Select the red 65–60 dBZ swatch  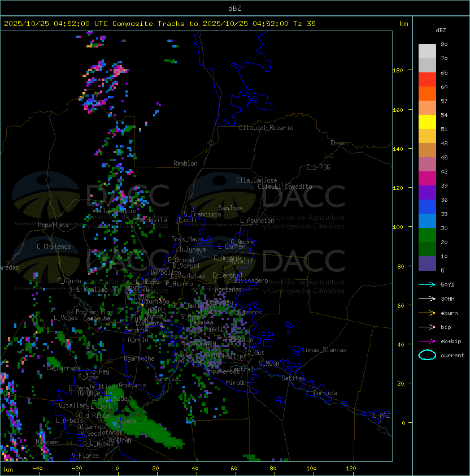[427, 80]
